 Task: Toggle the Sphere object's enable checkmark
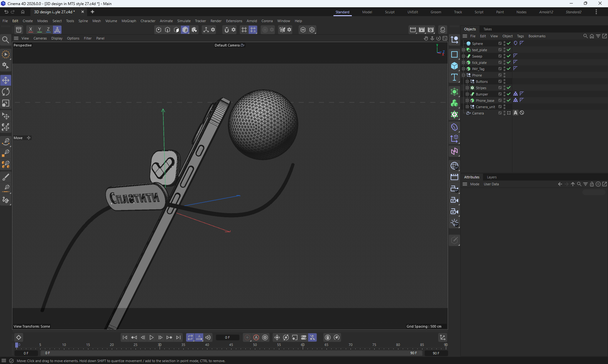click(509, 43)
